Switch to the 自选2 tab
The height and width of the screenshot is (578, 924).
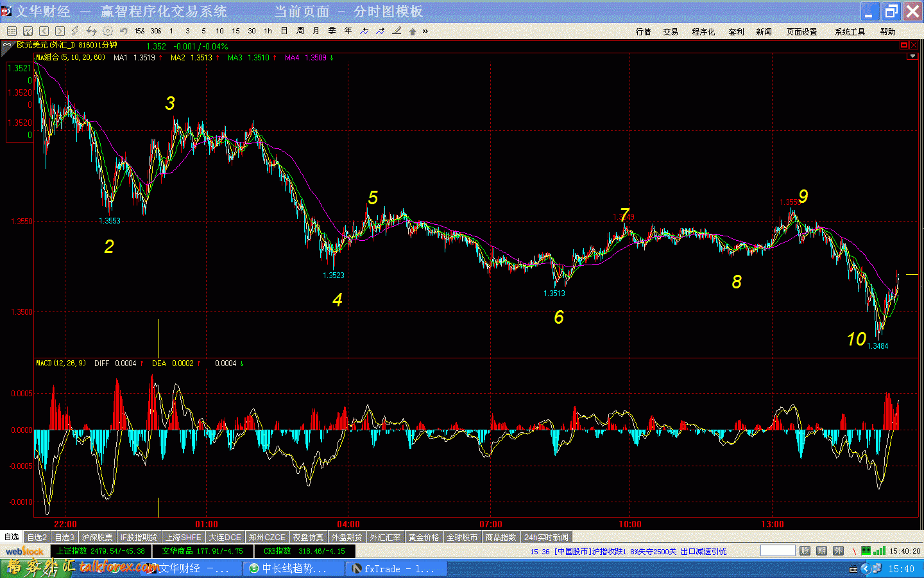37,537
